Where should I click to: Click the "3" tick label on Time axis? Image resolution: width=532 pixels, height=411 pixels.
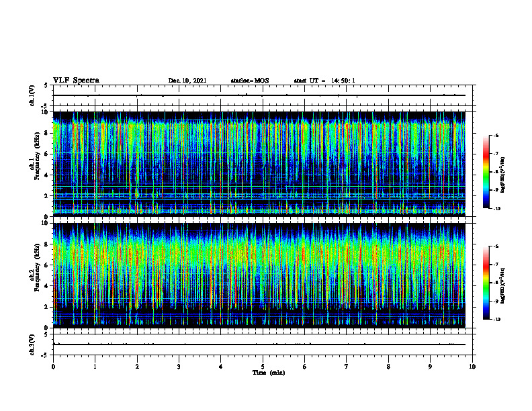click(x=179, y=367)
